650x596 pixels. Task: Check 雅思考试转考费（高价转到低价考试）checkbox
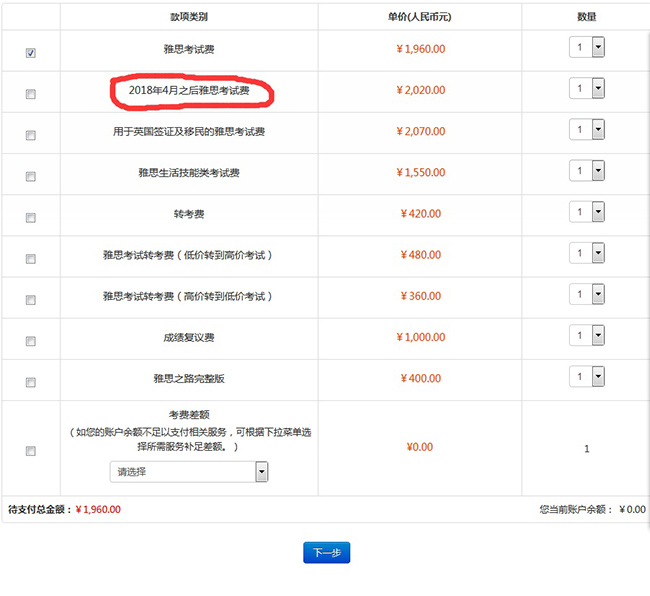click(x=30, y=300)
